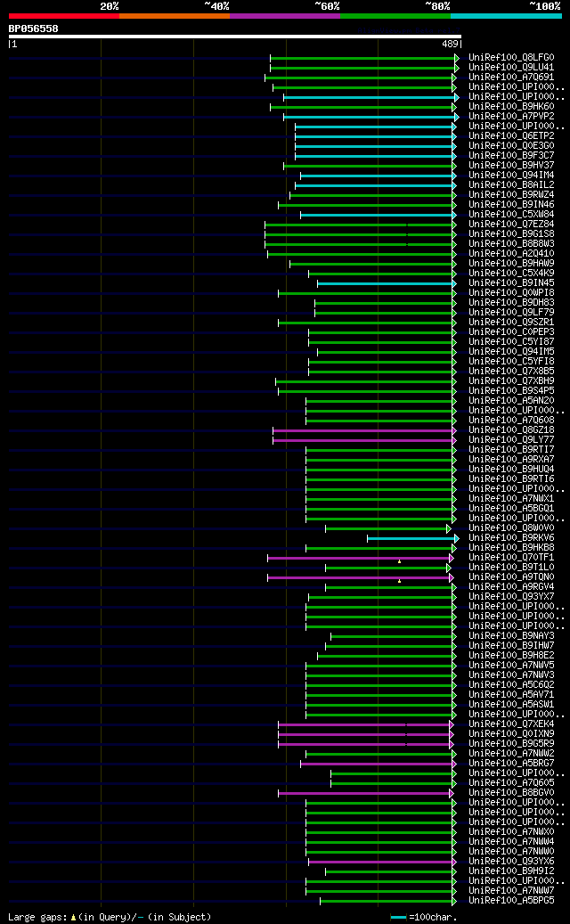The image size is (570, 924).
Task: Select the UniRef100_C0PEP3 label
Action: tap(511, 331)
